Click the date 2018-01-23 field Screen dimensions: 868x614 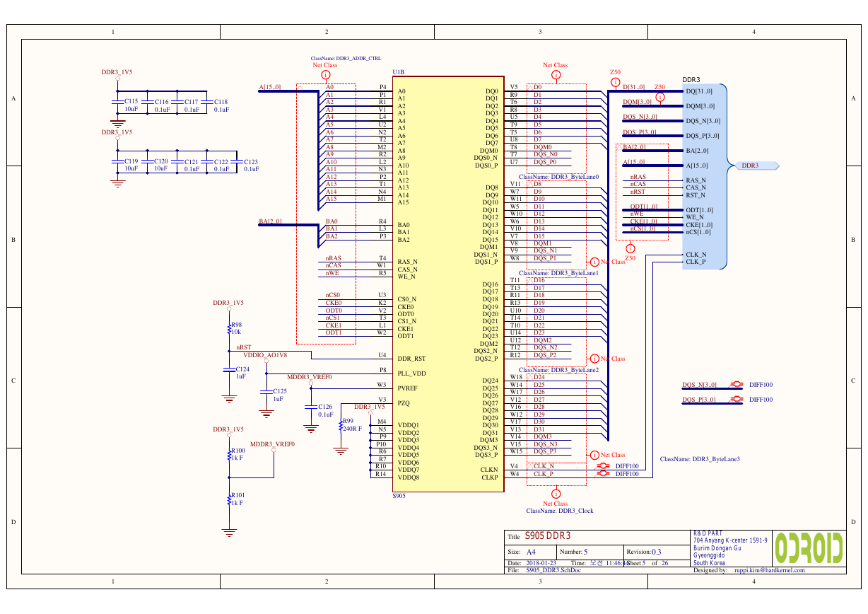541,563
